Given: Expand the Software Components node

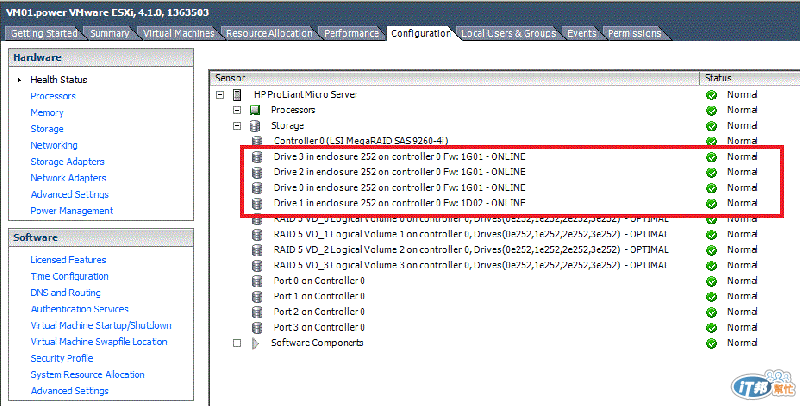Looking at the screenshot, I should pos(237,343).
